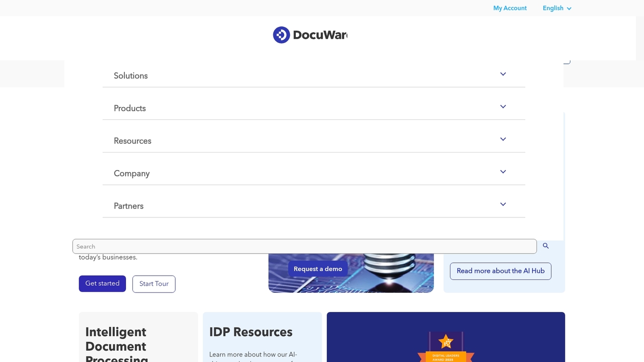The height and width of the screenshot is (362, 644).
Task: Read more about the AI Hub
Action: 500,271
